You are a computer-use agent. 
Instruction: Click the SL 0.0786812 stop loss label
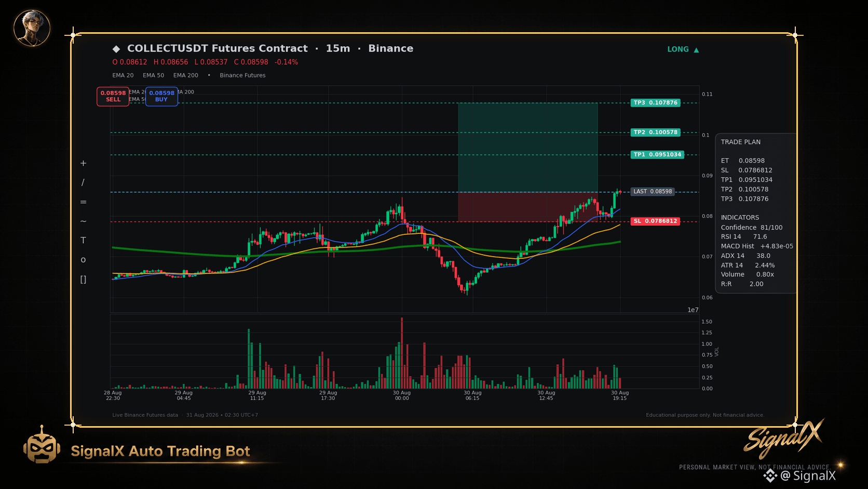point(655,221)
